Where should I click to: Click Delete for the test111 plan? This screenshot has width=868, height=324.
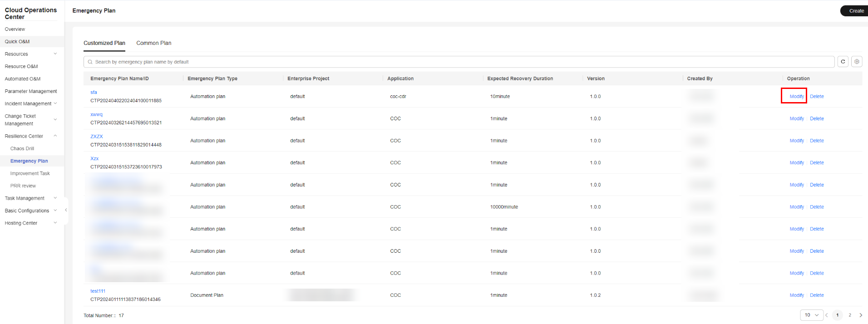(817, 295)
